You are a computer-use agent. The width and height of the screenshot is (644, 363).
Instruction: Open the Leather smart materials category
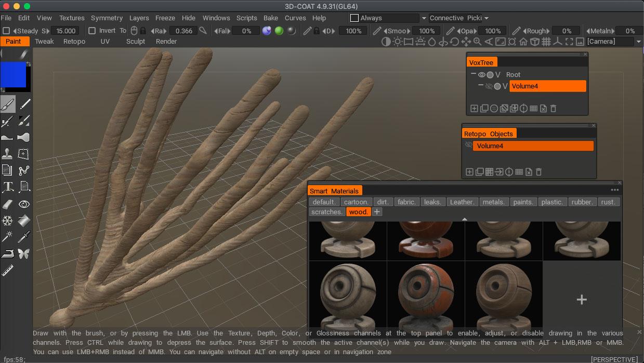click(462, 202)
